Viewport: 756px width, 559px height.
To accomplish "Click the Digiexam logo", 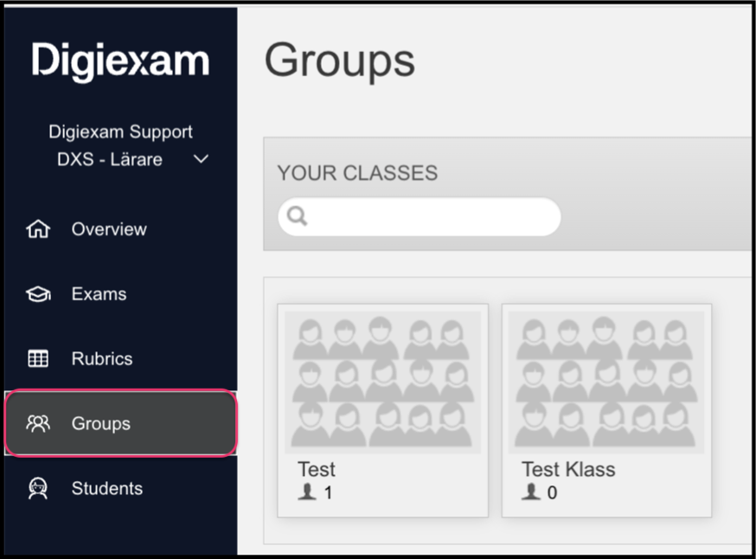I will (120, 61).
